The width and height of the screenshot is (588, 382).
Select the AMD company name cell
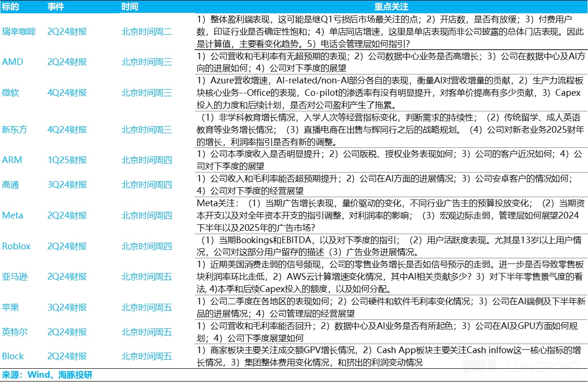coord(12,62)
